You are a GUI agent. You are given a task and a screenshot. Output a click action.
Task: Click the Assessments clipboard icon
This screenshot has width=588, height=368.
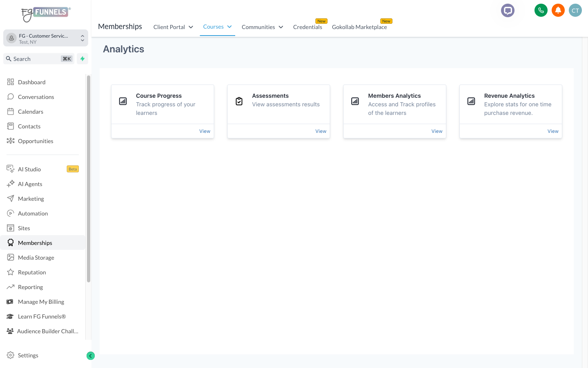[239, 101]
